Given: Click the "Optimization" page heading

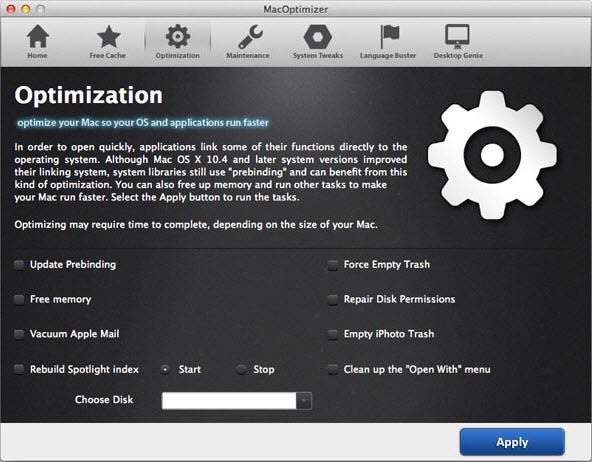Looking at the screenshot, I should click(x=88, y=95).
